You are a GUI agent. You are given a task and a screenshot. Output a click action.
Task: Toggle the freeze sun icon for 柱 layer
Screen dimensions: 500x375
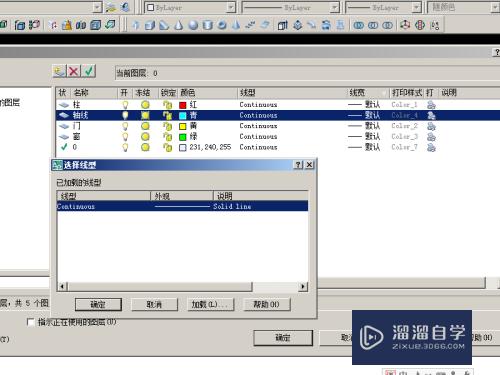tap(145, 105)
